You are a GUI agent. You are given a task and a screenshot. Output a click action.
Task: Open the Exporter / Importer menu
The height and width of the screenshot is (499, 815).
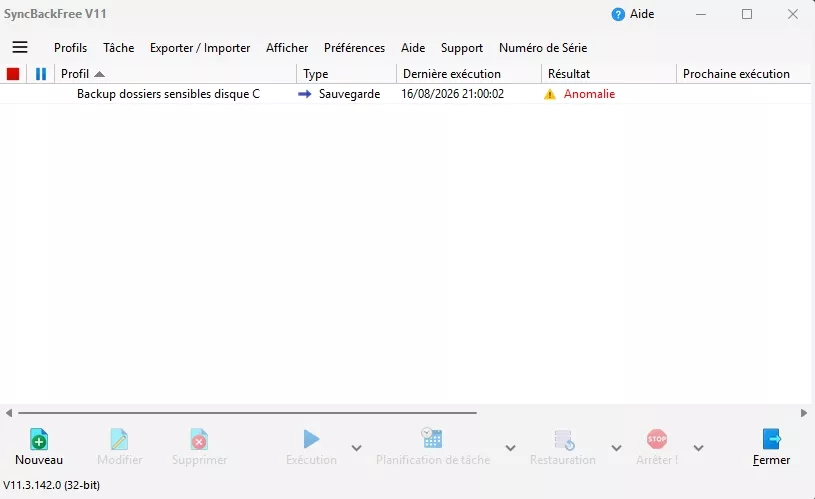[200, 48]
